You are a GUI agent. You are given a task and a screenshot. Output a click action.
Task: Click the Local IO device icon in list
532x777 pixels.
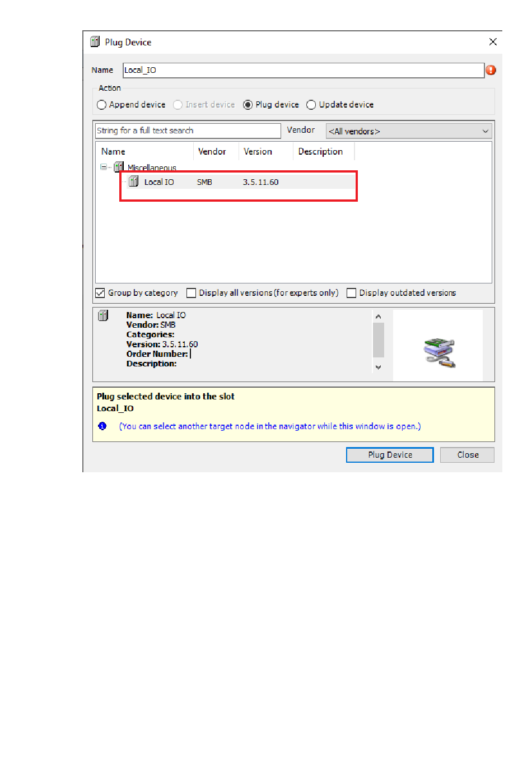(134, 182)
